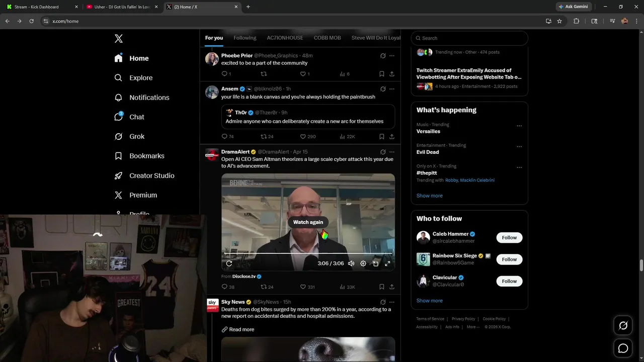
Task: Click the X search field
Action: pyautogui.click(x=469, y=38)
